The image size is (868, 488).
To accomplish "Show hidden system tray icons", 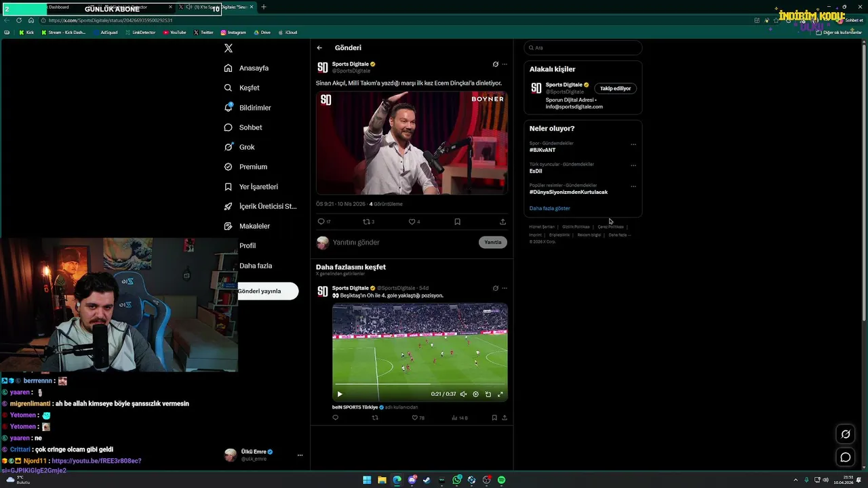I will [x=797, y=480].
